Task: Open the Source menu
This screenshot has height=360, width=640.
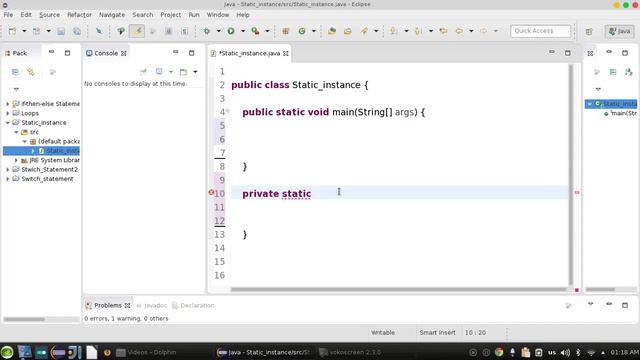Action: coord(49,15)
